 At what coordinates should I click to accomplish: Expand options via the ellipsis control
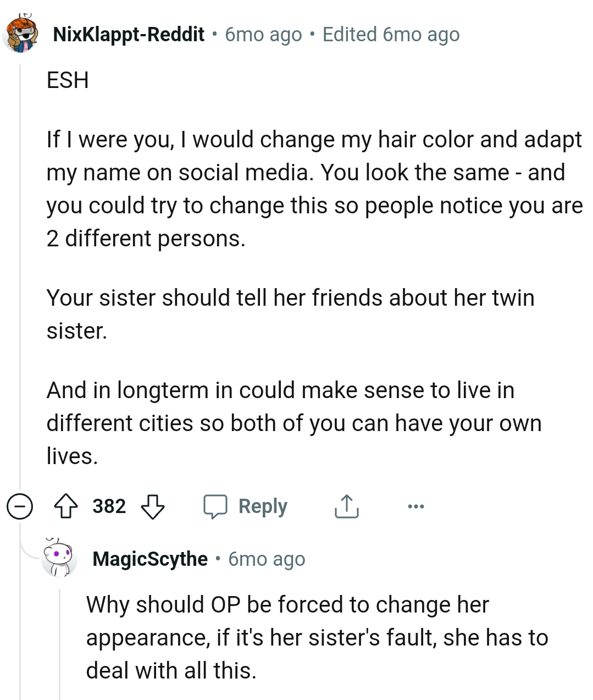pyautogui.click(x=416, y=506)
